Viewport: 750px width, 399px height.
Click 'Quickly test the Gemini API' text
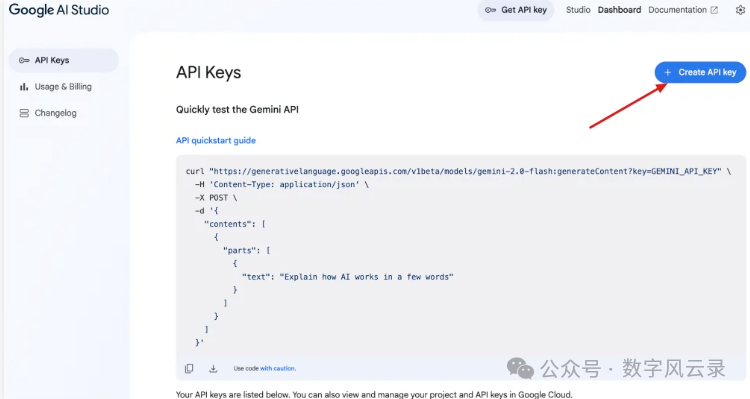click(x=237, y=110)
